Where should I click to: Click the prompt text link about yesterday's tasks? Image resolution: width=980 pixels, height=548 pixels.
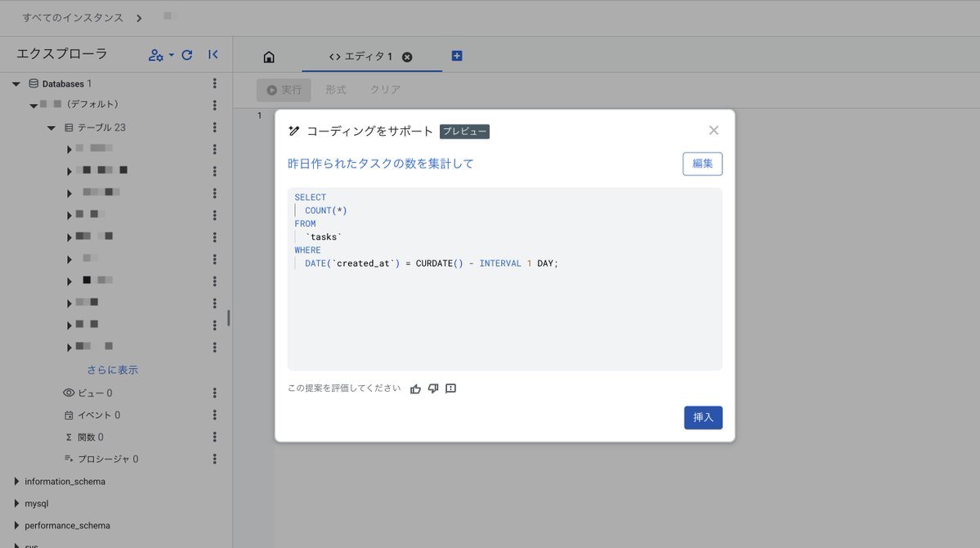click(381, 164)
